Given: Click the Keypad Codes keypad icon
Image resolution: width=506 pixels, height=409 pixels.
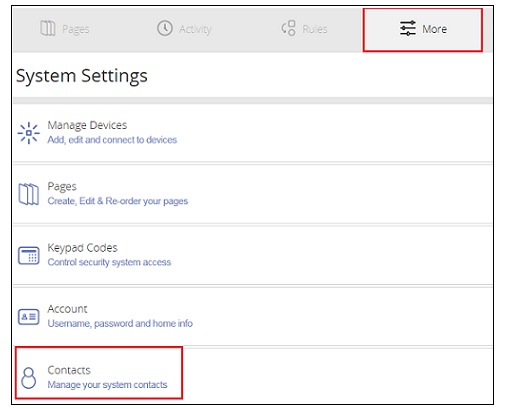Looking at the screenshot, I should (x=29, y=256).
